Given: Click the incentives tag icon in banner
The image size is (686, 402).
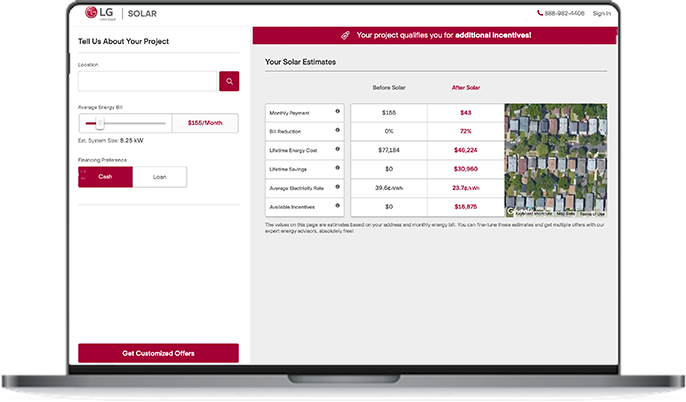Looking at the screenshot, I should point(345,35).
